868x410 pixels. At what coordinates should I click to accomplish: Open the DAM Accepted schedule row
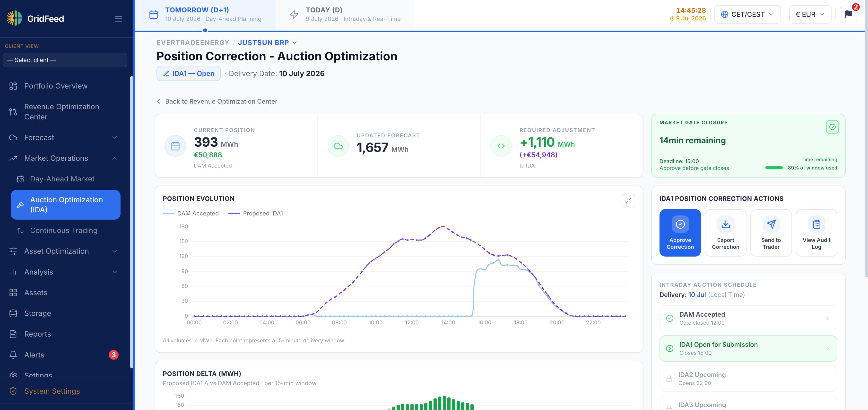click(x=748, y=318)
